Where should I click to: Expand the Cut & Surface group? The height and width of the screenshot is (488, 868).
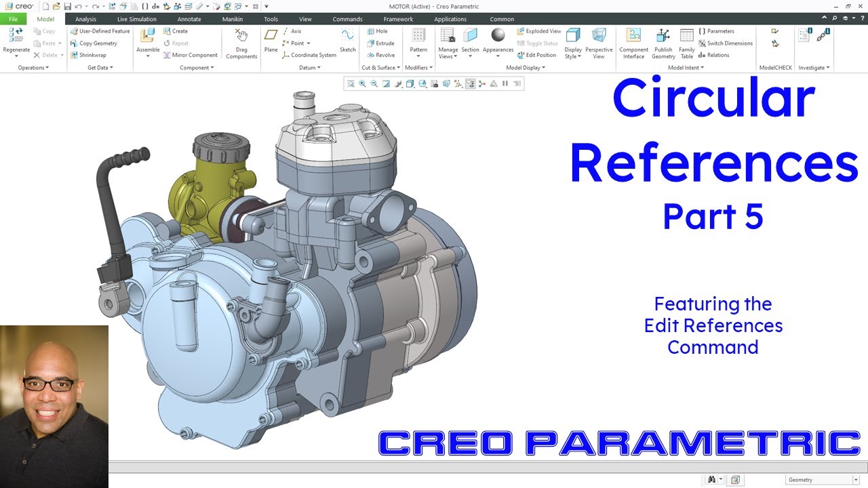point(380,68)
